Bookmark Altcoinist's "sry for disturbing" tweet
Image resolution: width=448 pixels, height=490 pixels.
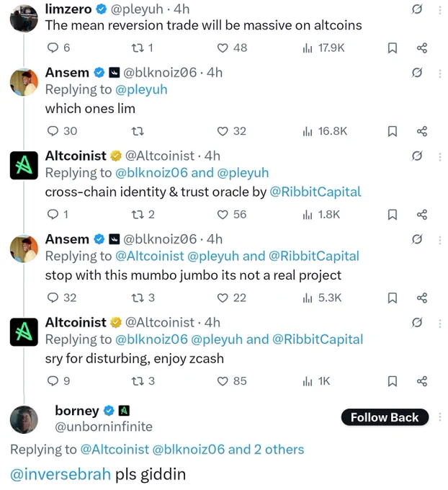tap(392, 381)
